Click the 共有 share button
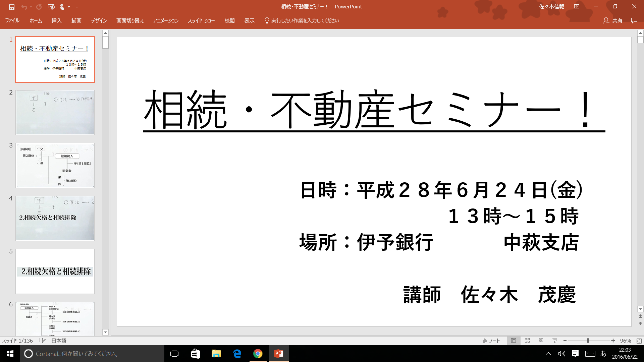 613,20
